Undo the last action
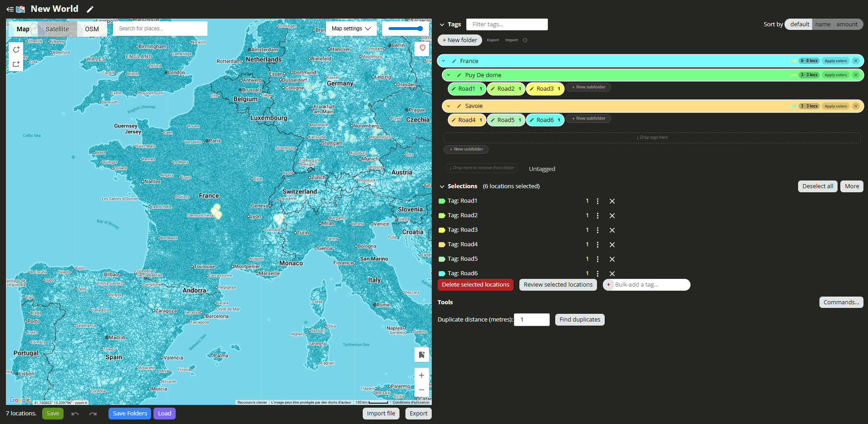 [x=75, y=414]
